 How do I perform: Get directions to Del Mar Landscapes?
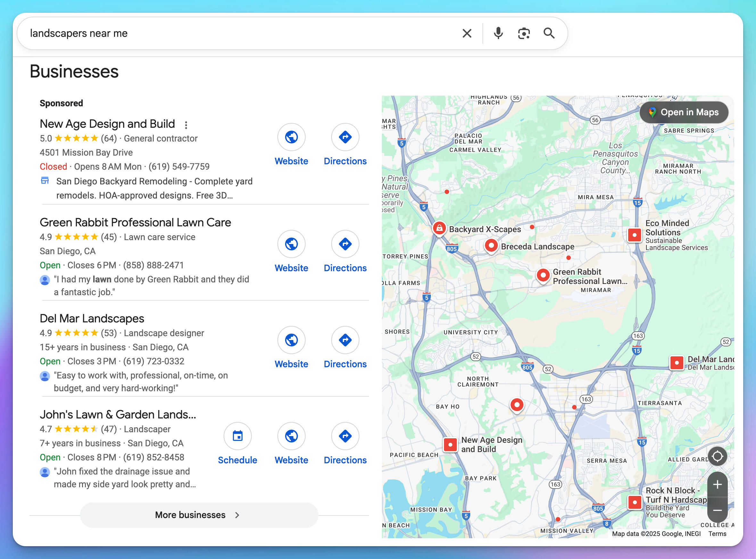(x=345, y=340)
